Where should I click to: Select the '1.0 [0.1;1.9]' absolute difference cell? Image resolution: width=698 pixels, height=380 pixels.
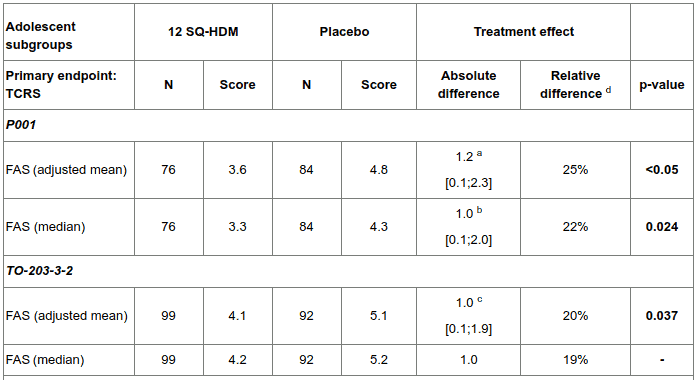tap(468, 316)
